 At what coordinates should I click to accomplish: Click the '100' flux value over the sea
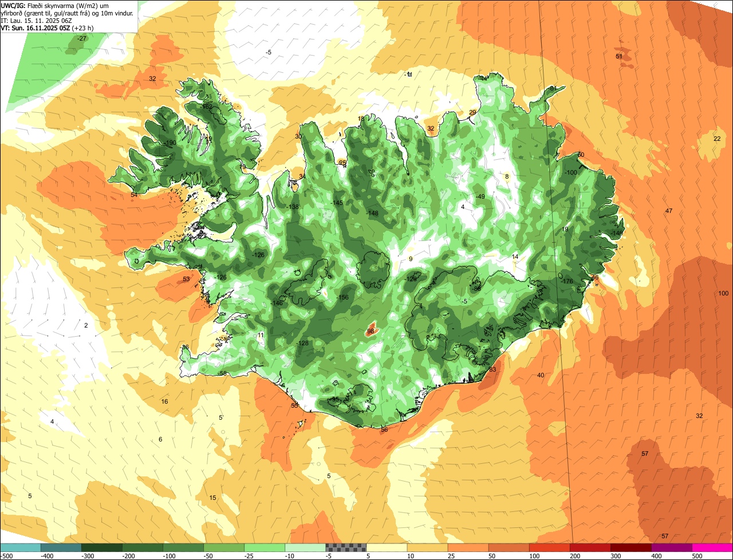[724, 293]
